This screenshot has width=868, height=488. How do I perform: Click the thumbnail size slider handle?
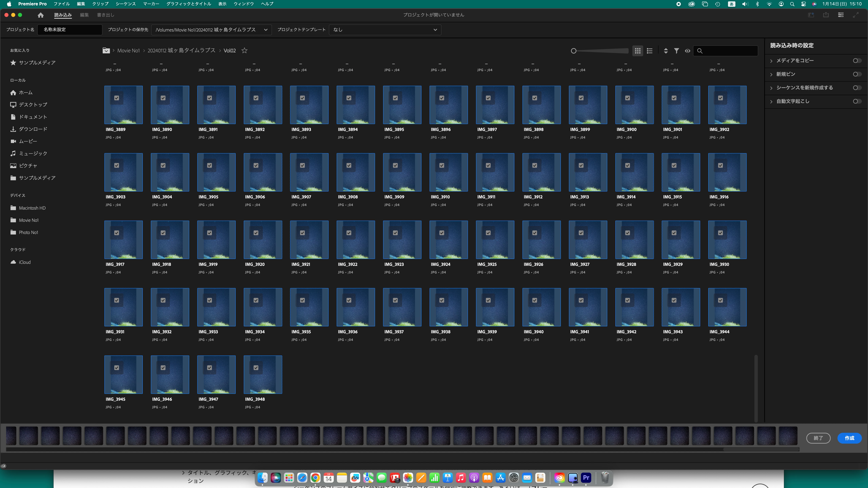[x=574, y=51]
